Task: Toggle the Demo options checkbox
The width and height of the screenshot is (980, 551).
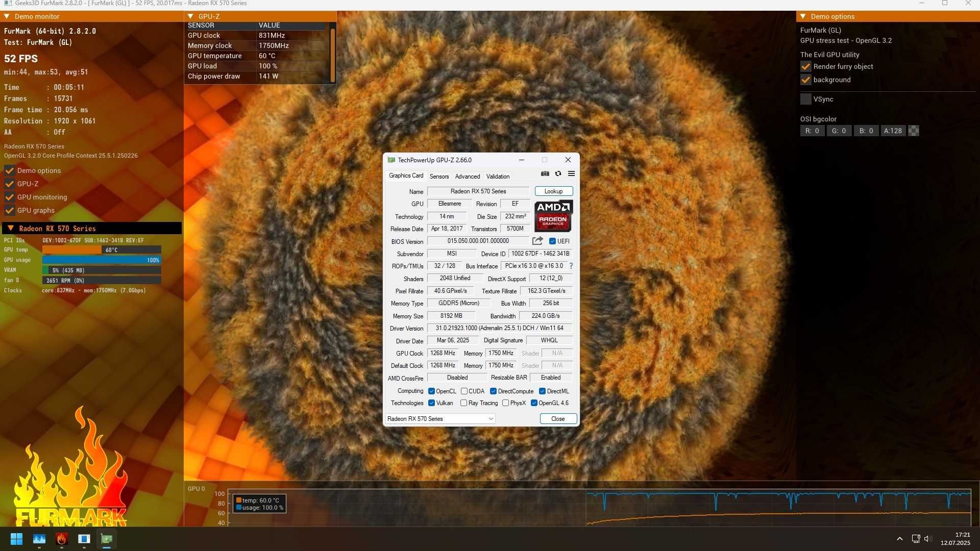Action: pyautogui.click(x=9, y=170)
